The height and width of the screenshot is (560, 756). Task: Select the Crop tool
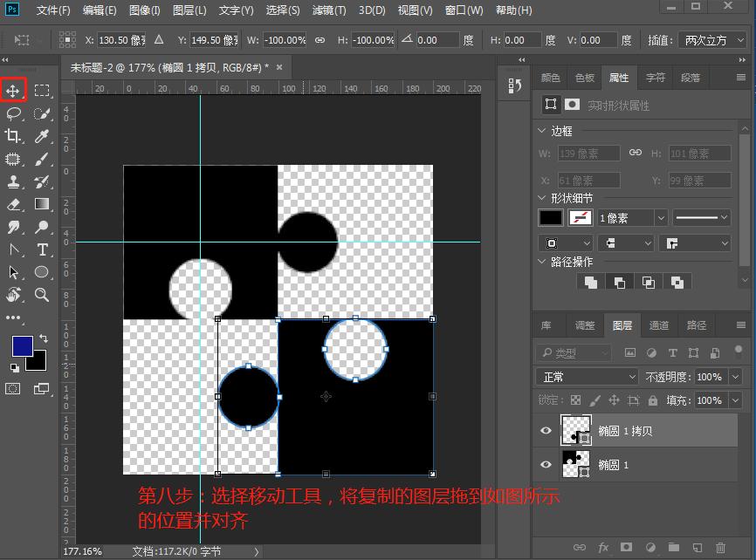click(14, 136)
